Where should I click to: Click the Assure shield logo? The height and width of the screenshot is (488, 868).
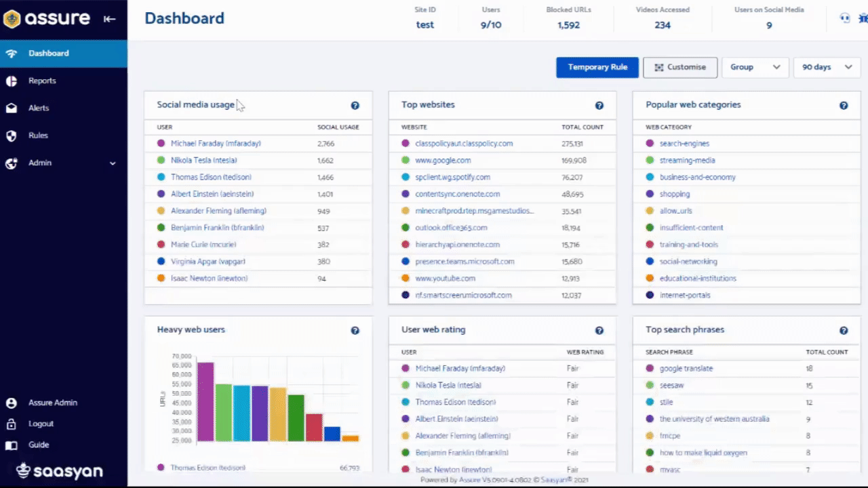[x=12, y=19]
